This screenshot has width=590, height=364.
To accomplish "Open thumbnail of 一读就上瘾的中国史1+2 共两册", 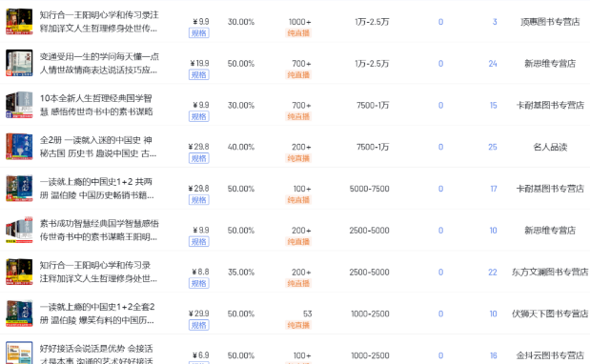I will pyautogui.click(x=19, y=189).
